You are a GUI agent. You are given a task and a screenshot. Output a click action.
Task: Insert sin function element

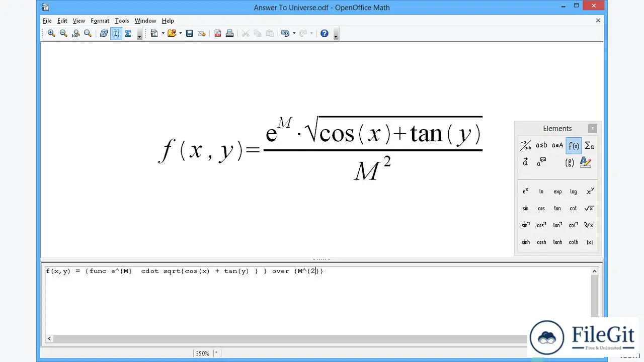526,208
